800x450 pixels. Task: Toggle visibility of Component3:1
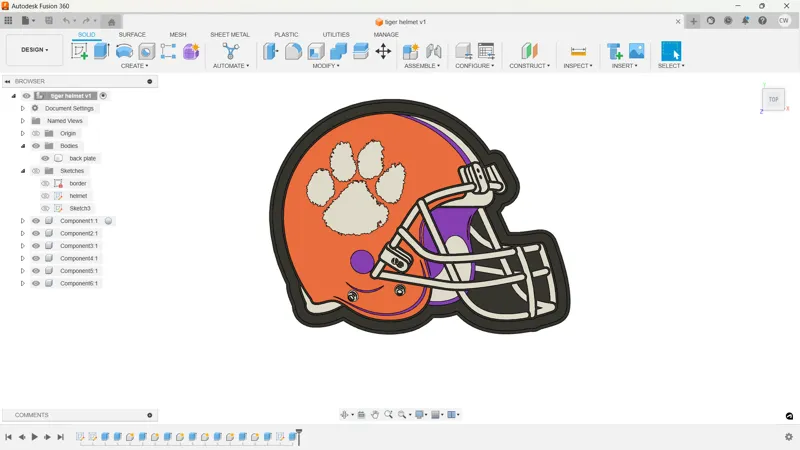(x=36, y=246)
